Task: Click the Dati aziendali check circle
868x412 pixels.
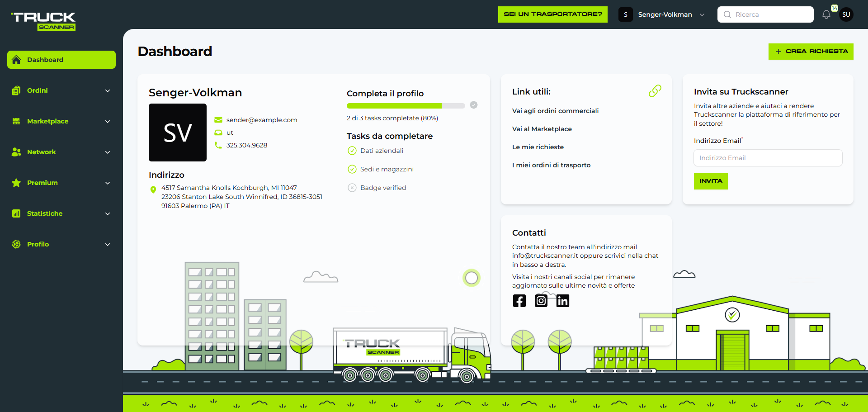Action: (352, 151)
